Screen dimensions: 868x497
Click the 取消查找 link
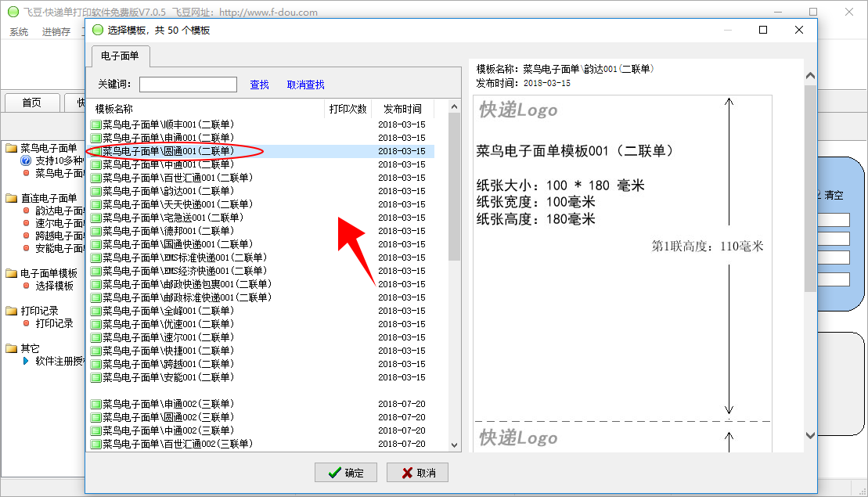[x=305, y=85]
